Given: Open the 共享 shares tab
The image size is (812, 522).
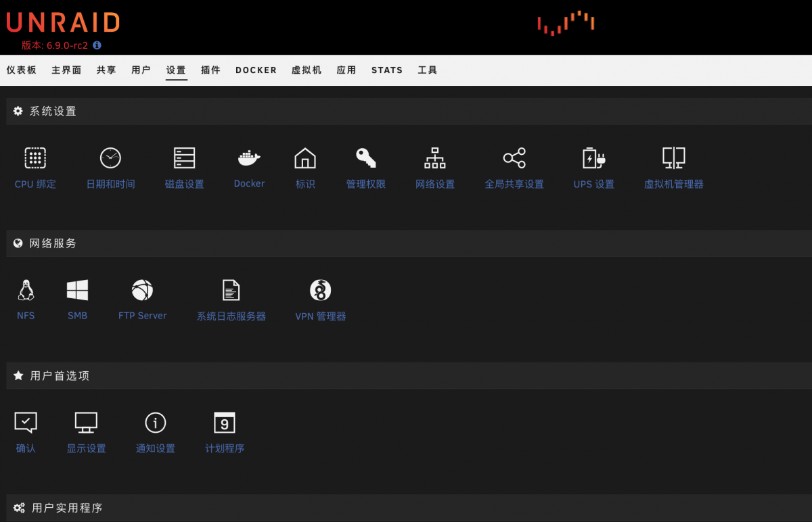Looking at the screenshot, I should point(106,70).
